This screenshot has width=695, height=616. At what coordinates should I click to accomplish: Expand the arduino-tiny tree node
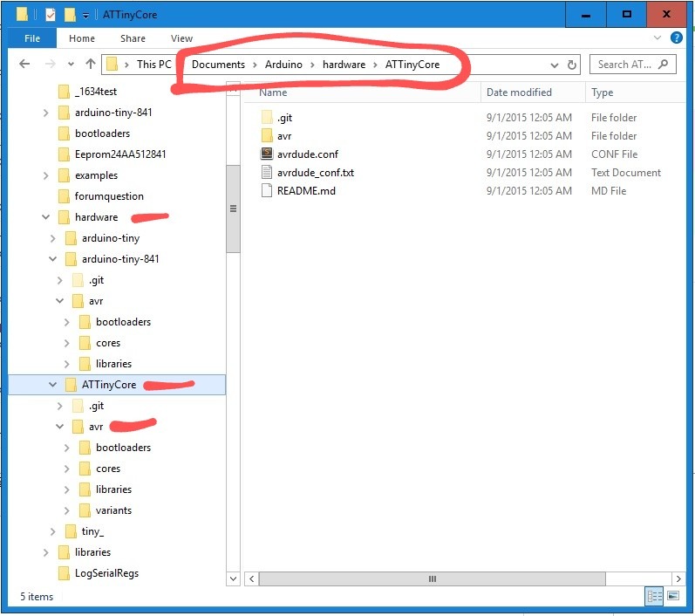pyautogui.click(x=52, y=238)
